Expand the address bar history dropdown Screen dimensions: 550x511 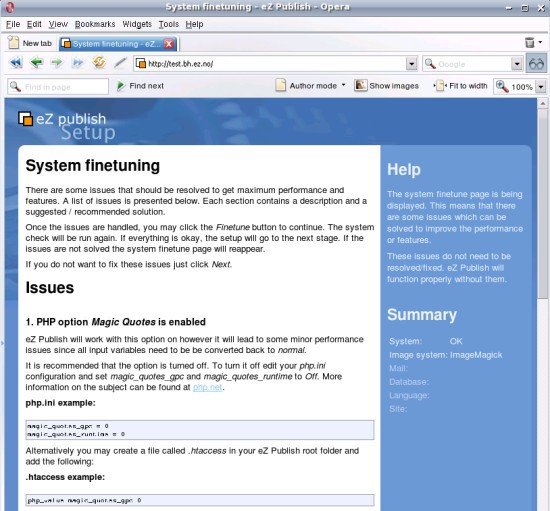click(411, 64)
